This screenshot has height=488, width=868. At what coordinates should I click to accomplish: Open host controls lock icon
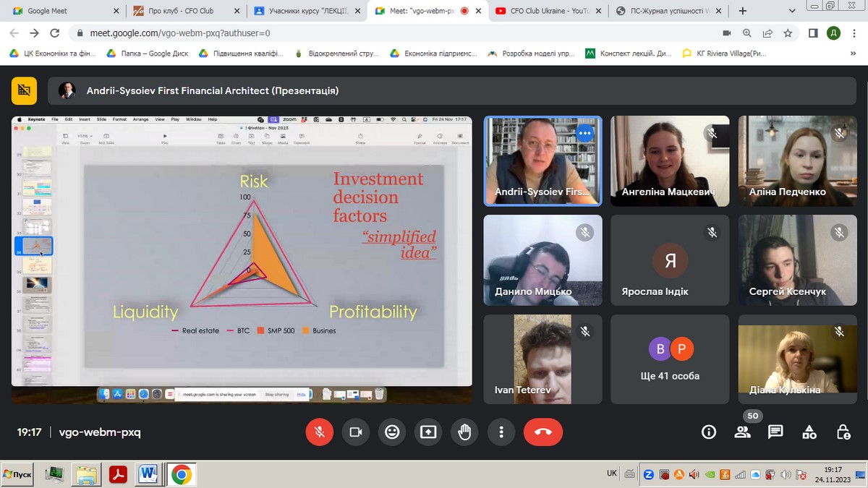click(x=843, y=432)
